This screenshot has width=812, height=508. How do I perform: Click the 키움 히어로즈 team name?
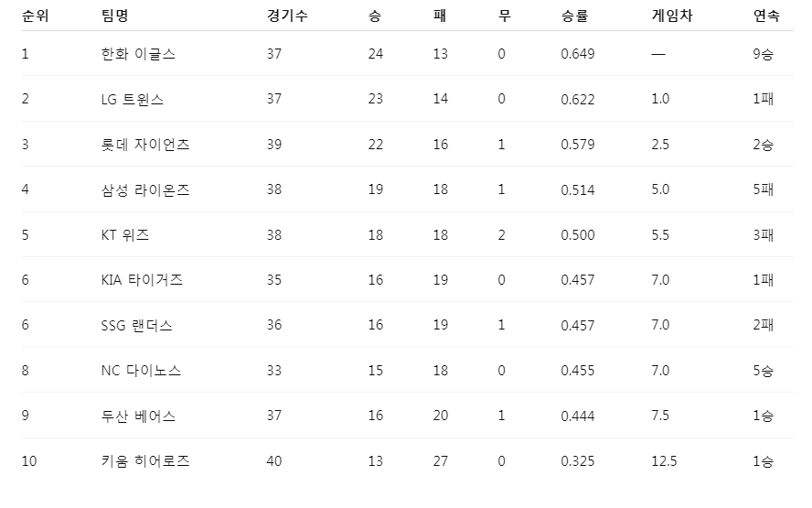[145, 460]
